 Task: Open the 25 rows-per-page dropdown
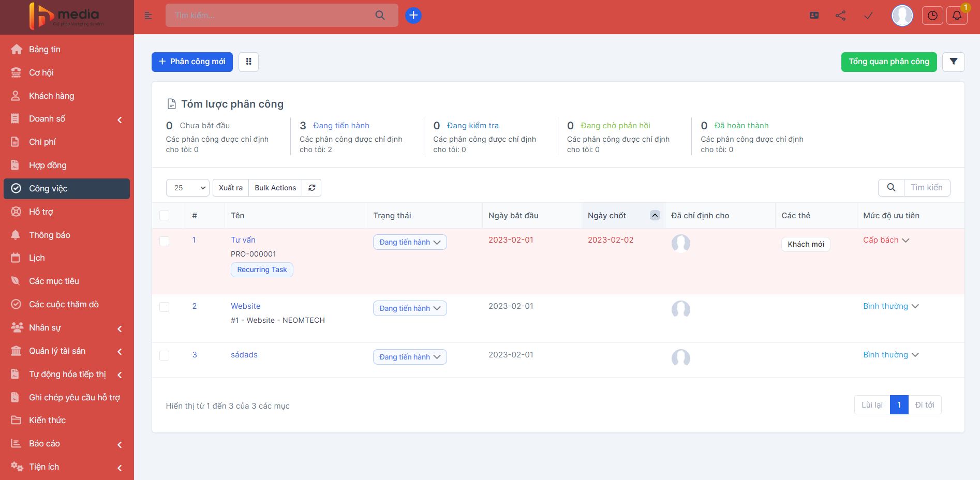click(187, 188)
